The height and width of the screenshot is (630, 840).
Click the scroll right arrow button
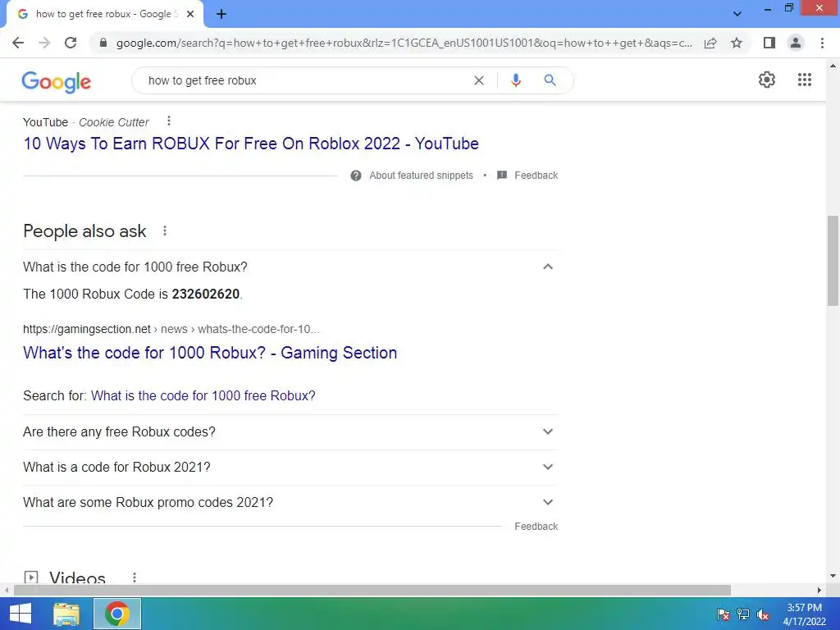click(819, 590)
